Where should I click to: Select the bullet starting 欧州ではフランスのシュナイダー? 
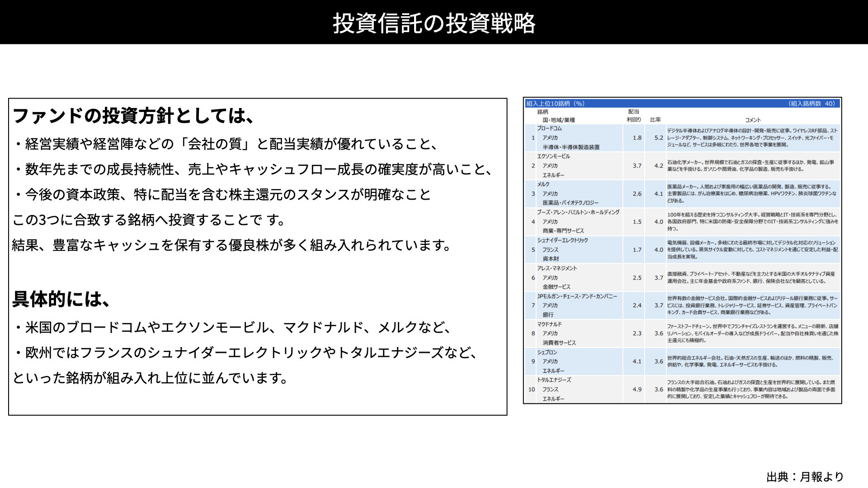tap(245, 352)
